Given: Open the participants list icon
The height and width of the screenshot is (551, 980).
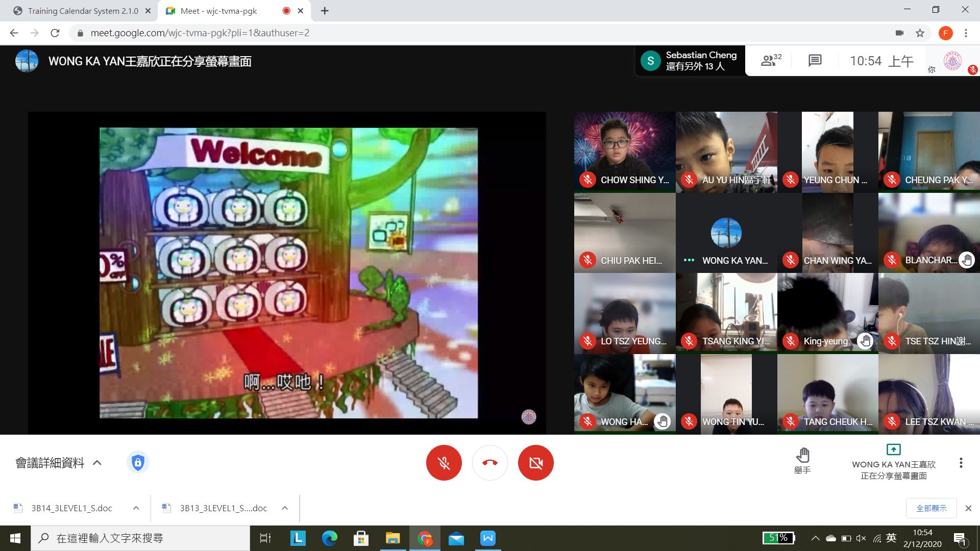Looking at the screenshot, I should click(x=771, y=61).
